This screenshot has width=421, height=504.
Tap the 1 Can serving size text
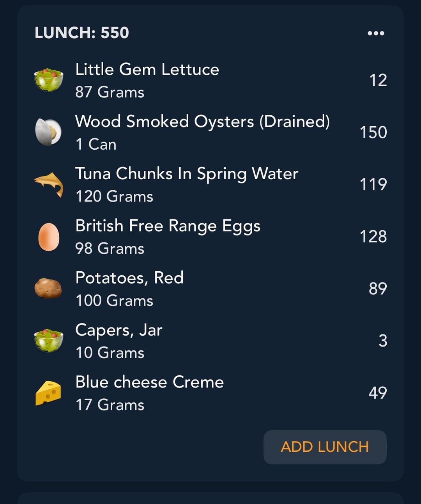(x=96, y=145)
